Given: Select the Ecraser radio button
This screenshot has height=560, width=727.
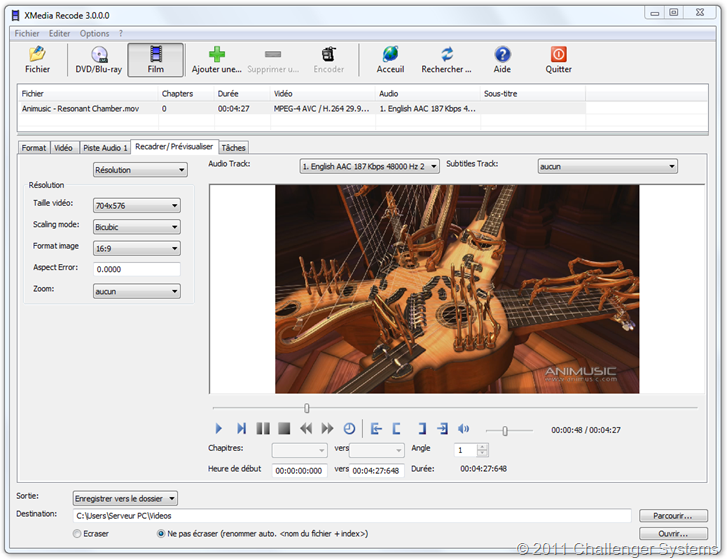Looking at the screenshot, I should [78, 534].
